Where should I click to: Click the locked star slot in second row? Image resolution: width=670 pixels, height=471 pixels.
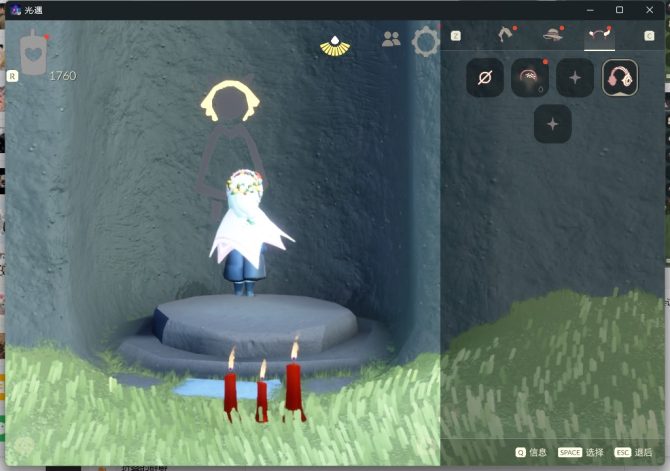coord(552,124)
